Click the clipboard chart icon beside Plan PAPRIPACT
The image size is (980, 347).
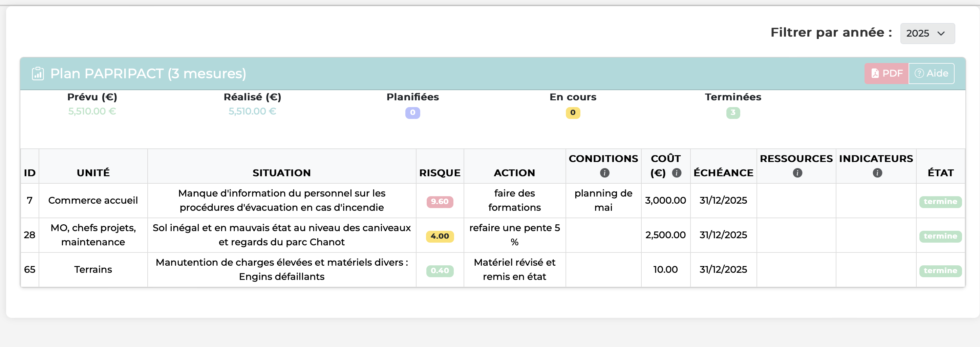[x=38, y=74]
